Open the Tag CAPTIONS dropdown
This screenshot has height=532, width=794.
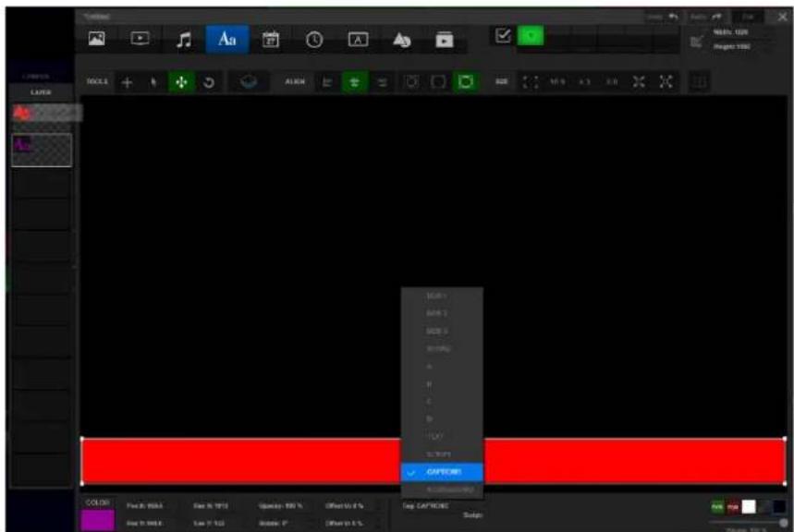click(x=426, y=506)
